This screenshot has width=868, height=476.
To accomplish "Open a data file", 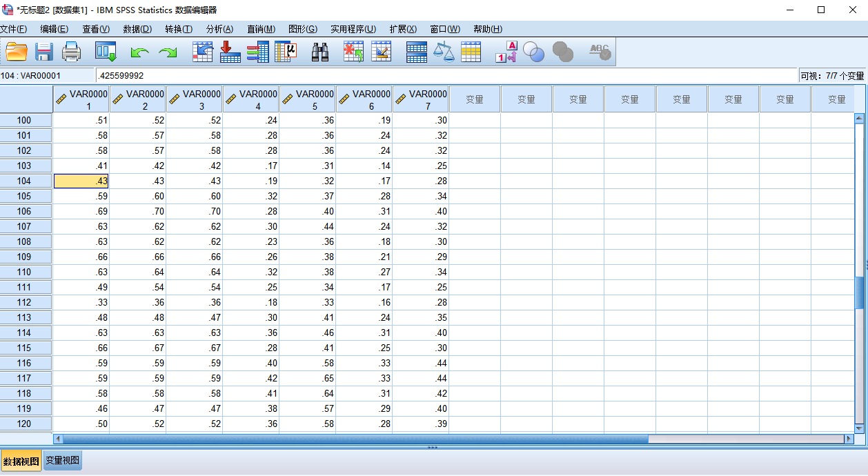I will [x=17, y=51].
